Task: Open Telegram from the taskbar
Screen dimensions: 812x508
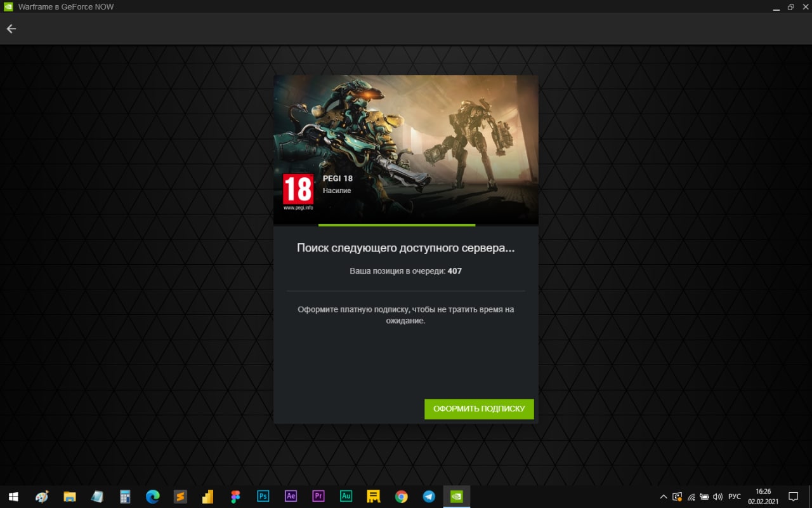Action: (429, 497)
